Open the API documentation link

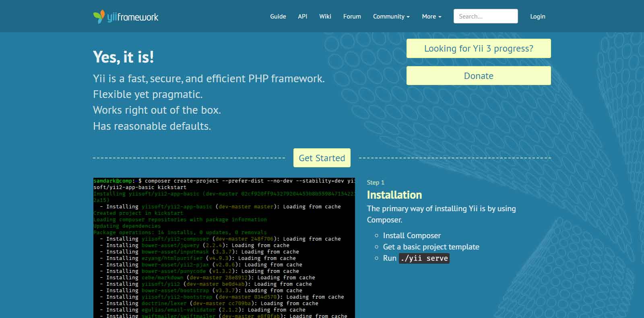(303, 17)
